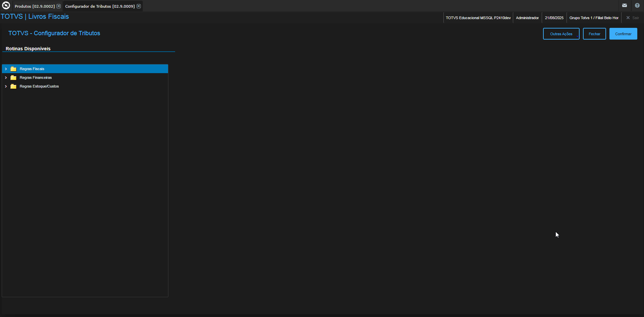Select the Regras Fiscais row
The image size is (644, 317).
[85, 69]
